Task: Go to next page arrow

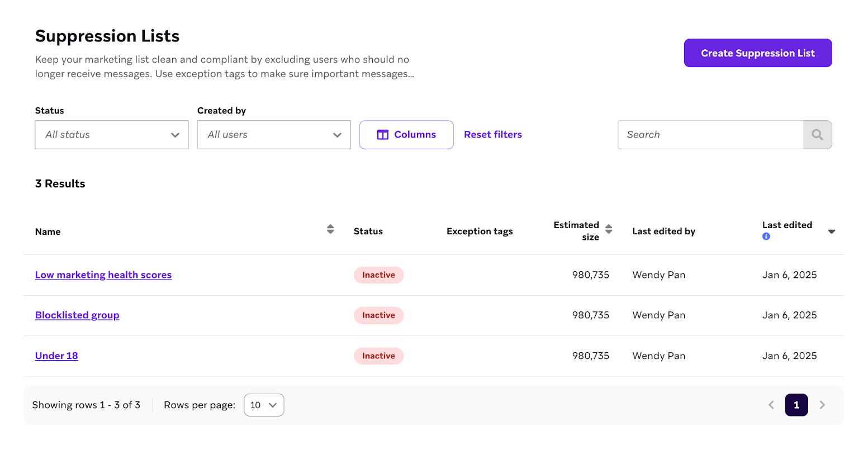Action: pyautogui.click(x=822, y=405)
